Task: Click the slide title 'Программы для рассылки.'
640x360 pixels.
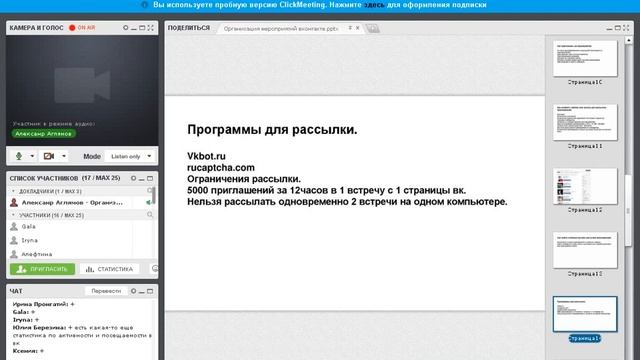Action: click(272, 129)
